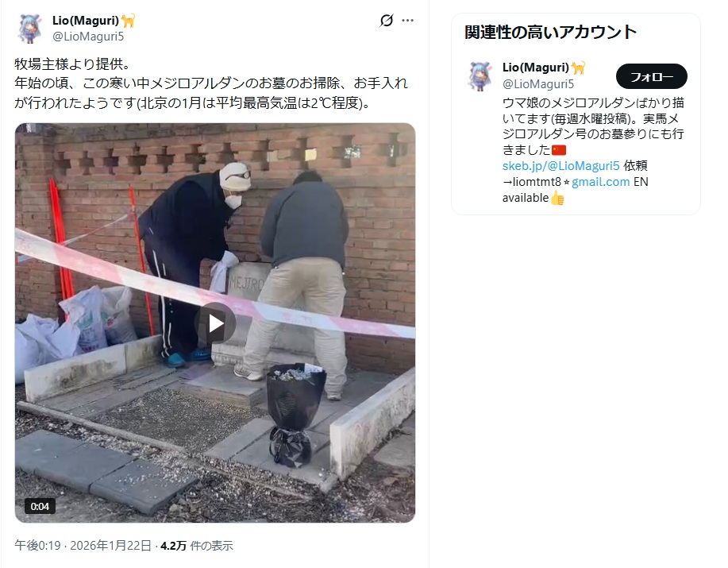Click the post text about メジロアルダン grave
Image resolution: width=728 pixels, height=568 pixels.
211,83
